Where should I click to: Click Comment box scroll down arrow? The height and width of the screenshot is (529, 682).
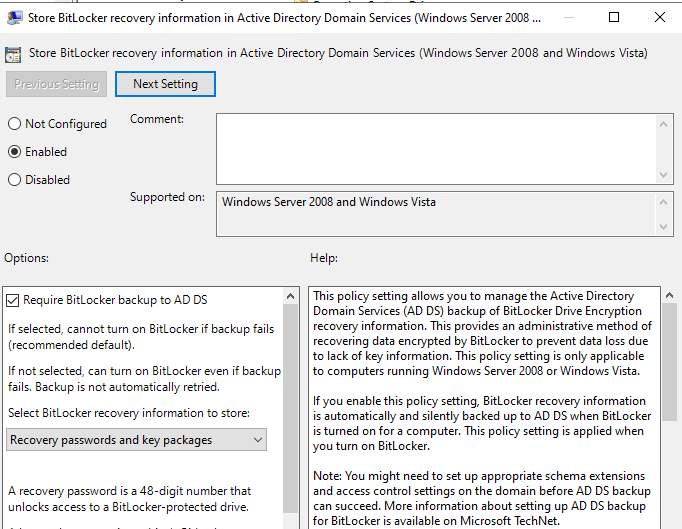663,175
